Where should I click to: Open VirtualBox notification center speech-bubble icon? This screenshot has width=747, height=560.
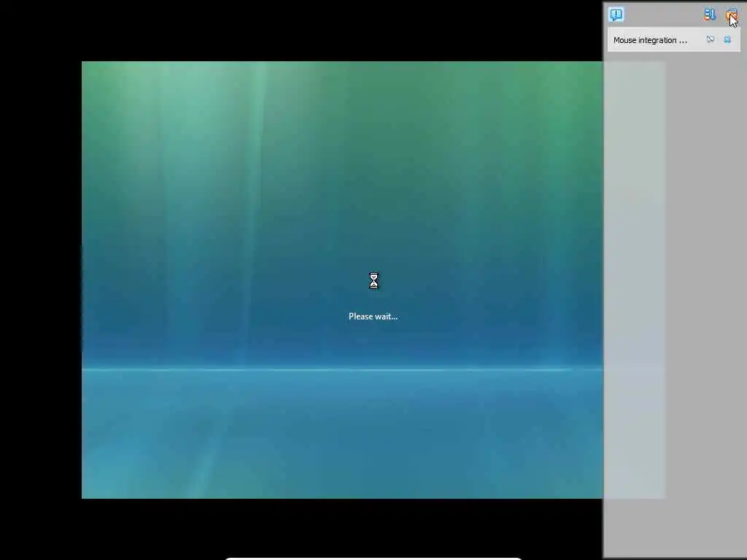[x=616, y=15]
